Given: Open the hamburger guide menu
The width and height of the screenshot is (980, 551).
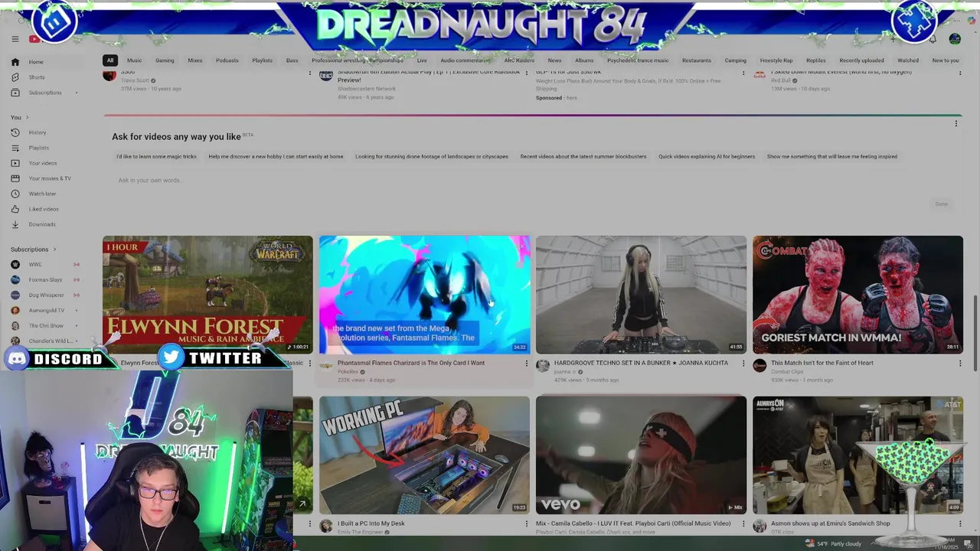Looking at the screenshot, I should click(x=15, y=39).
